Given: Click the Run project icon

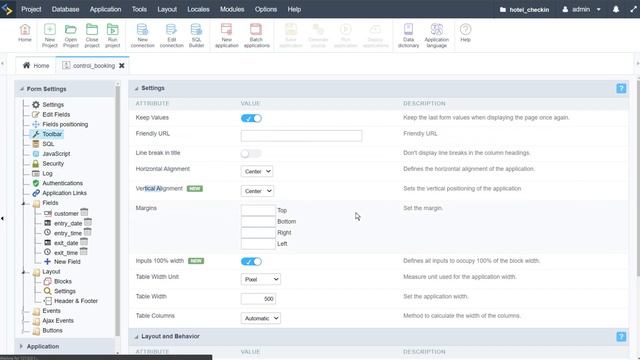Looking at the screenshot, I should 113,36.
